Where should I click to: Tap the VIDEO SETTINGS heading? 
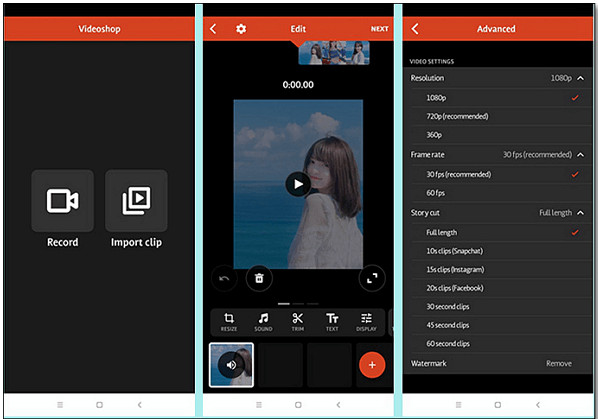tap(432, 61)
